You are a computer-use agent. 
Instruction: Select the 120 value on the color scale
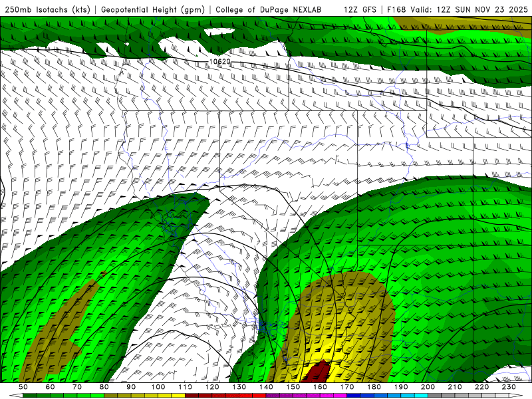pyautogui.click(x=212, y=387)
